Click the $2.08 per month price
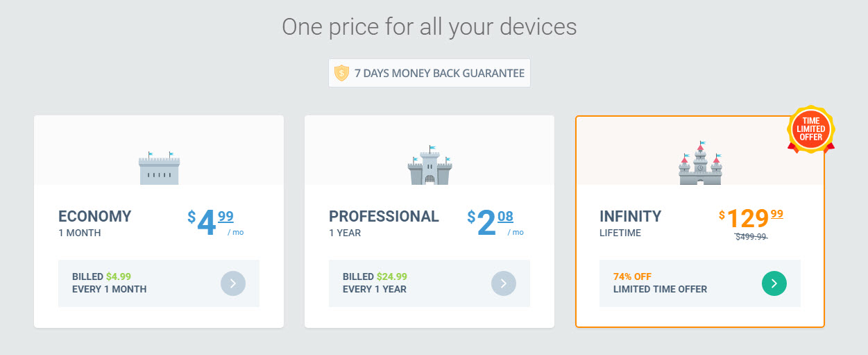Image resolution: width=868 pixels, height=355 pixels. 495,222
